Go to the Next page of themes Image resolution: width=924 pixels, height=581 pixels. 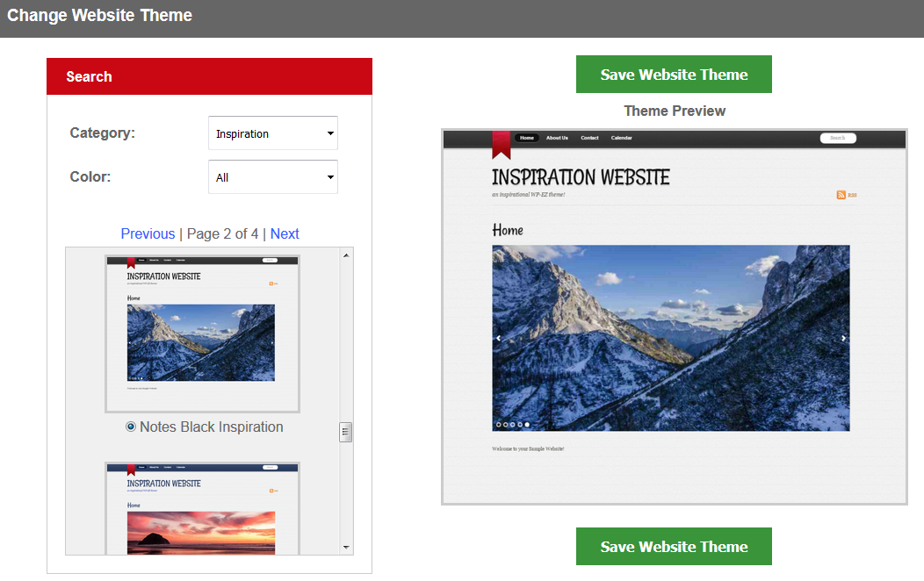pyautogui.click(x=285, y=233)
